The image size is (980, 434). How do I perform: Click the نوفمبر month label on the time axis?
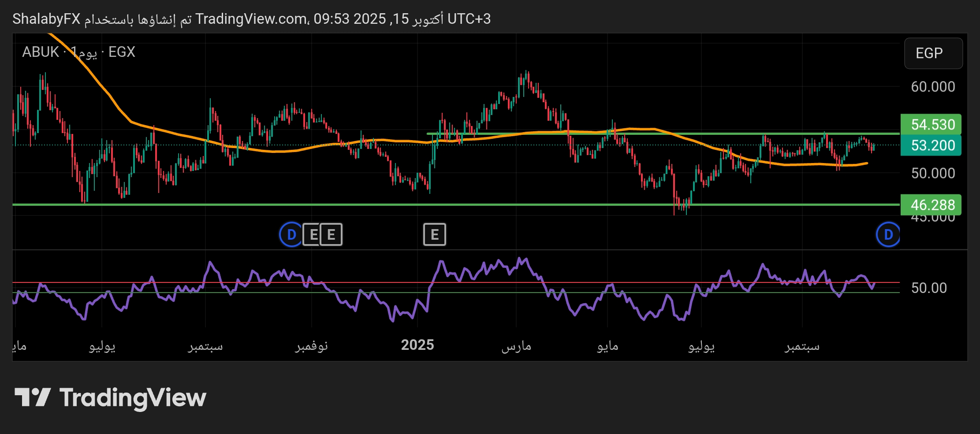(311, 346)
